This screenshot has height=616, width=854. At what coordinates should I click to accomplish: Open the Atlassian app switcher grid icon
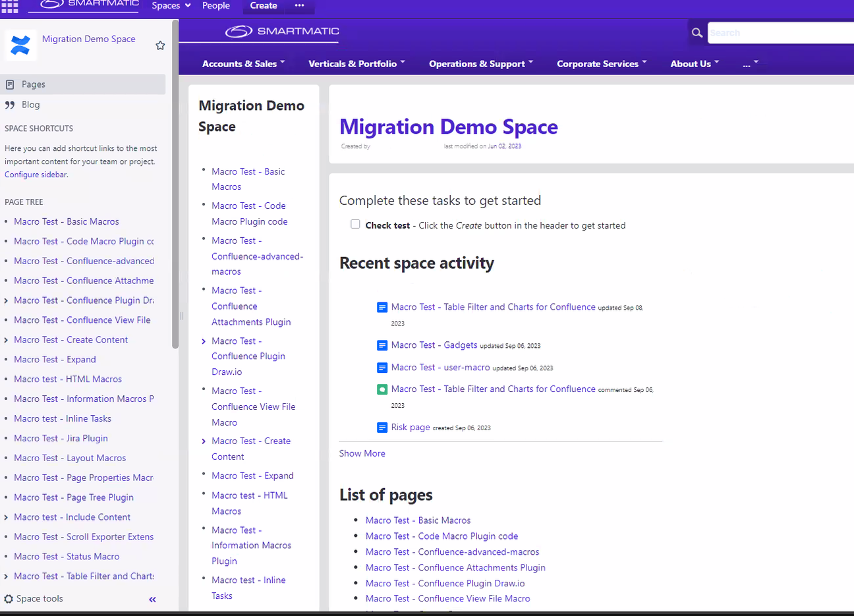click(9, 7)
